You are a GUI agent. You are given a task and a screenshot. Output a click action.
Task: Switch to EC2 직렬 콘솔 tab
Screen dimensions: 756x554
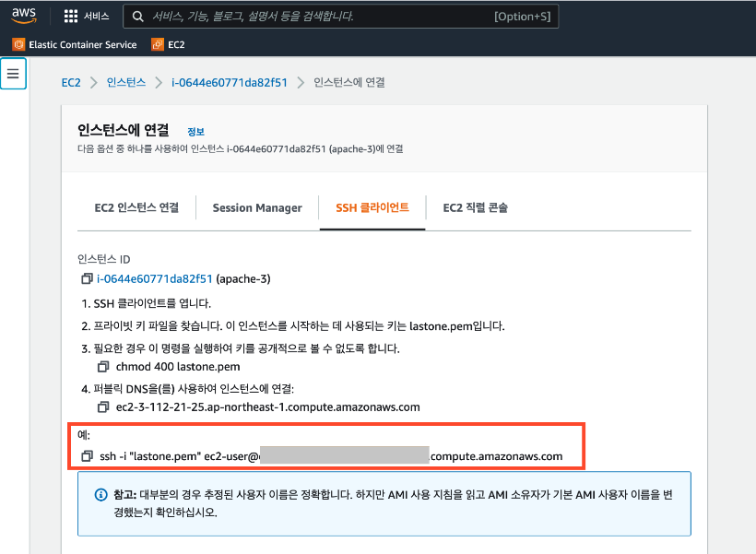coord(476,207)
